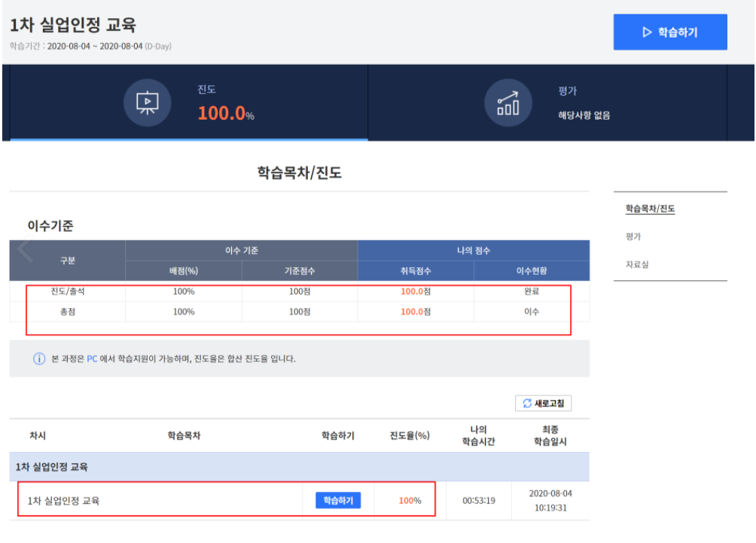Viewport: 756px width, 543px height.
Task: Click the 기준점수 column header
Action: pyautogui.click(x=300, y=271)
